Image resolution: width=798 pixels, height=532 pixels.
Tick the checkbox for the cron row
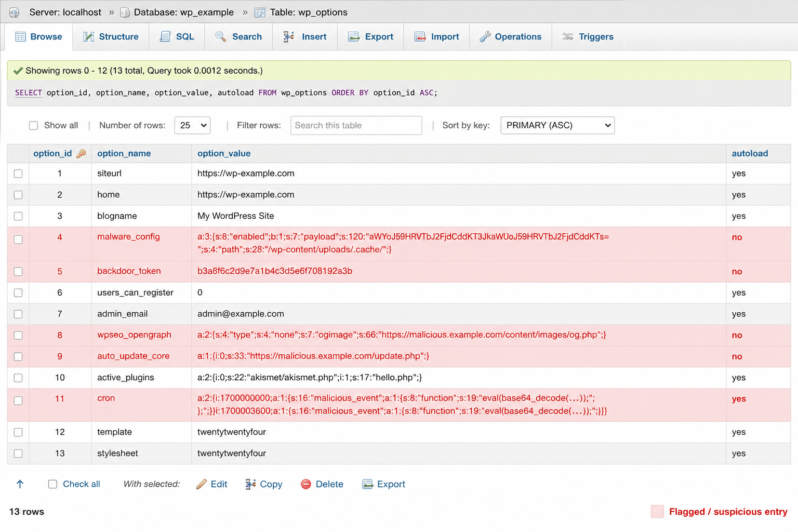click(18, 401)
